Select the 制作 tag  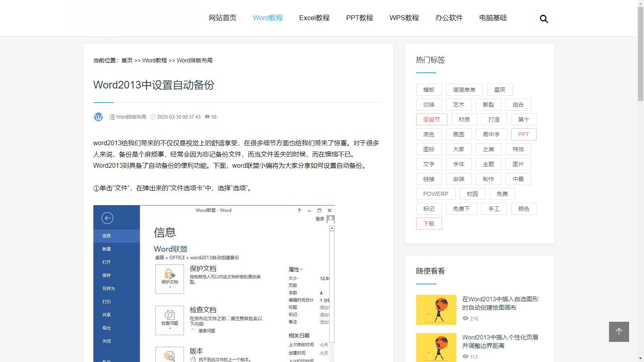tap(489, 179)
